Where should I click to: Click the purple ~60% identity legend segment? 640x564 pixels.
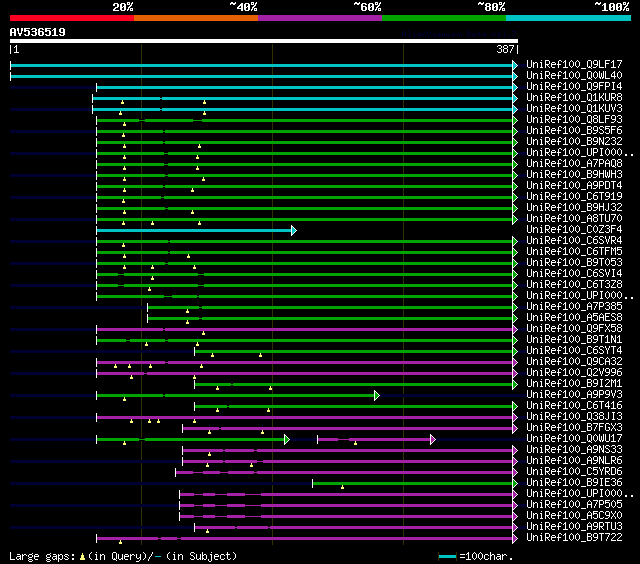click(320, 18)
